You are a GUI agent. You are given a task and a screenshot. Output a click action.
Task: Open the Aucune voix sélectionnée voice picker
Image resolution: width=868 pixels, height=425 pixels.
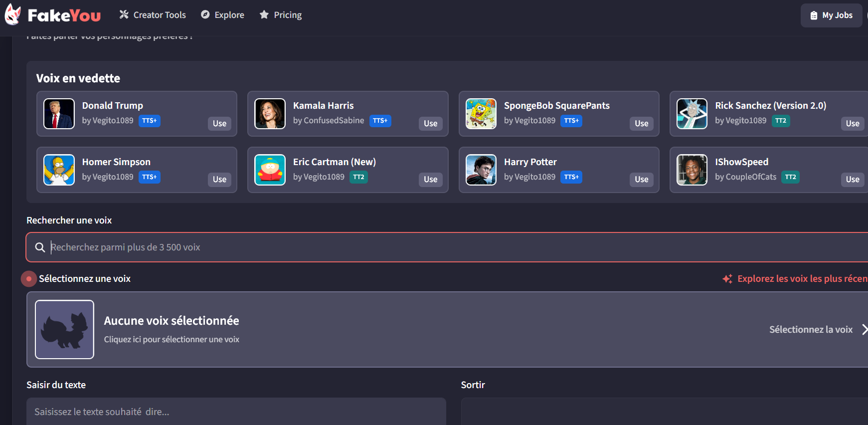pyautogui.click(x=447, y=329)
